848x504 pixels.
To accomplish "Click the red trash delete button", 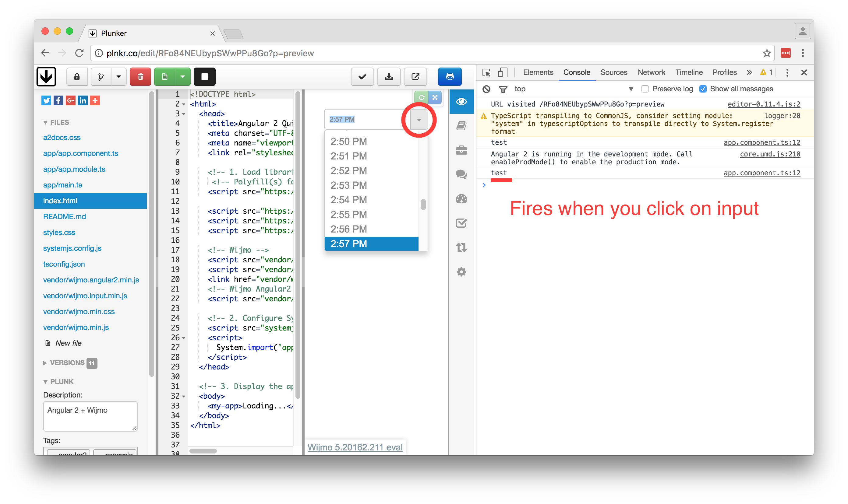I will click(x=140, y=77).
